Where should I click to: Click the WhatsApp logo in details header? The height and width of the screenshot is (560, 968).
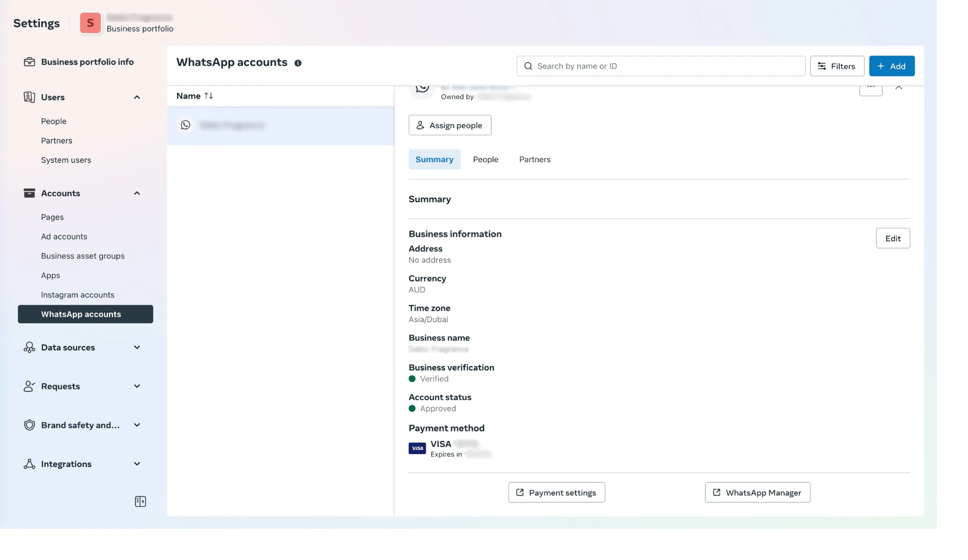[x=422, y=90]
